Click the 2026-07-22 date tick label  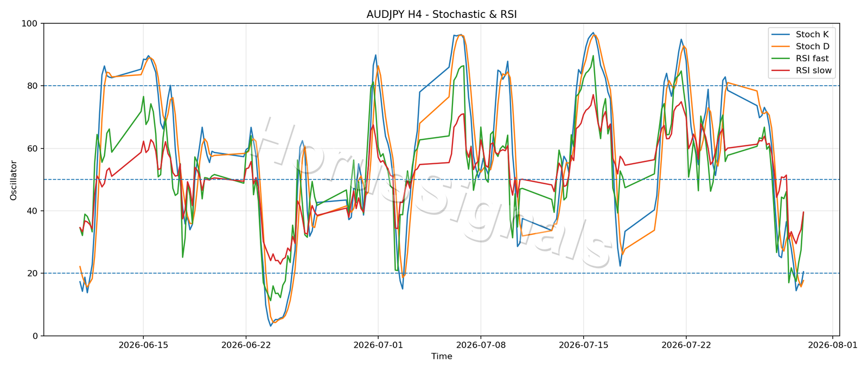coord(686,344)
